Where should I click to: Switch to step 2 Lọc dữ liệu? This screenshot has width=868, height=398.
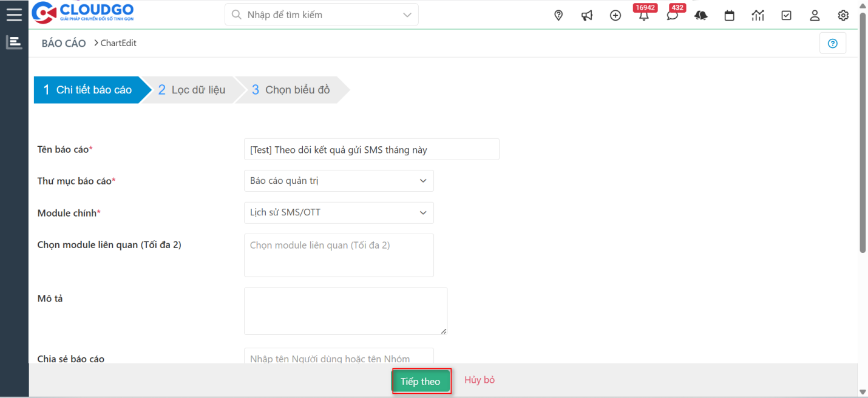click(x=192, y=90)
